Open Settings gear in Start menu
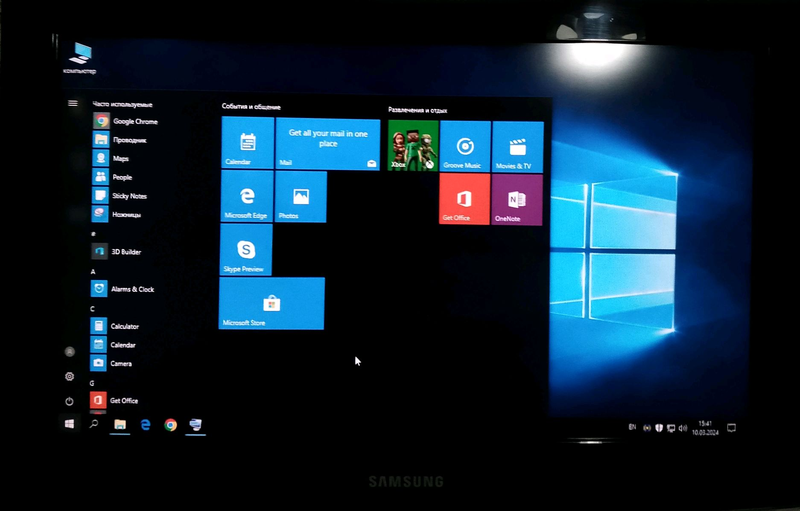 70,376
